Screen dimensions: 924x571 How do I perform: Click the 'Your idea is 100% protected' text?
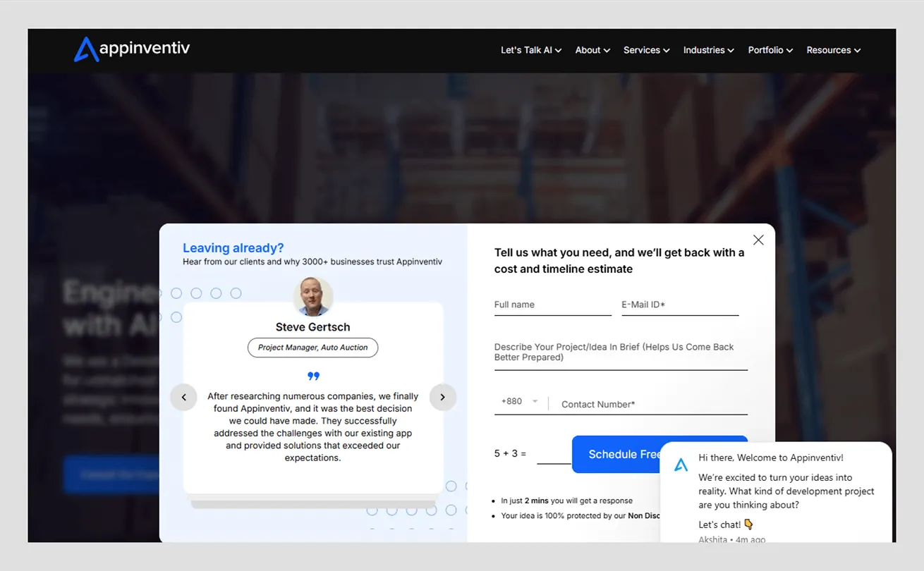(x=580, y=516)
